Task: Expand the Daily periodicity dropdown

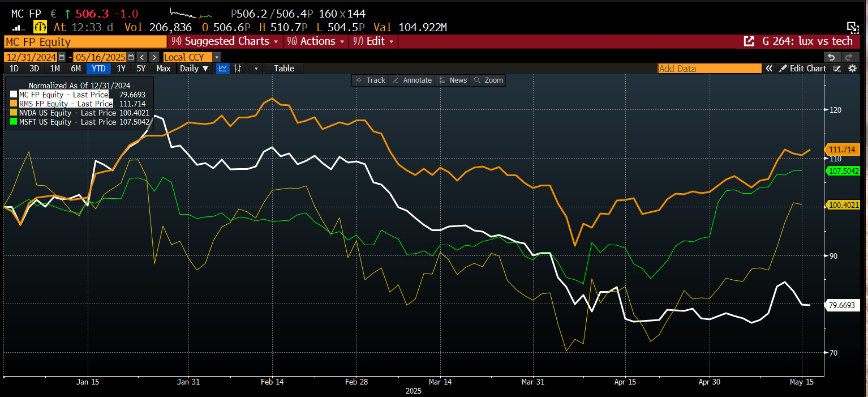Action: [x=194, y=69]
